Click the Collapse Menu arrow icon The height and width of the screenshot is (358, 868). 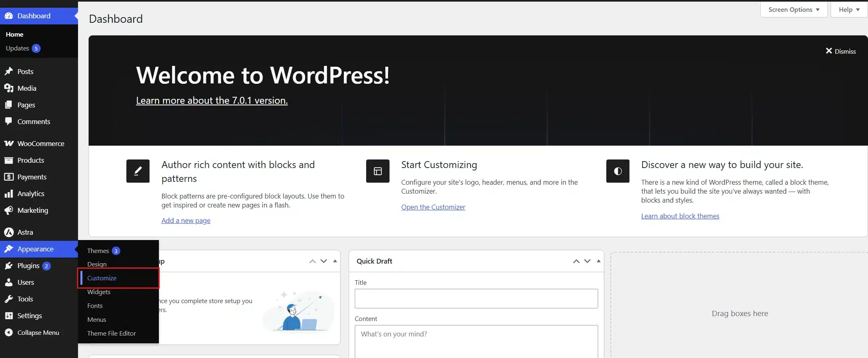click(9, 332)
